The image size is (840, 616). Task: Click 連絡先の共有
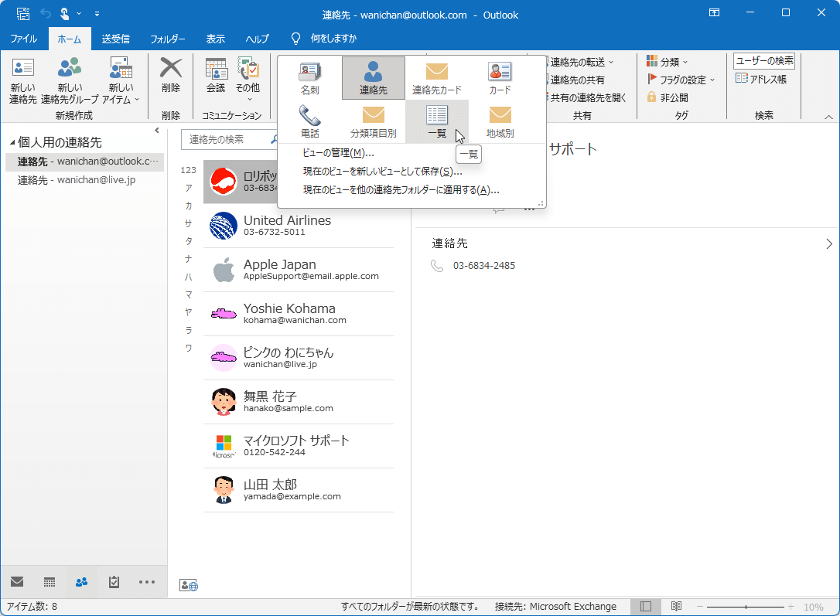tap(577, 80)
